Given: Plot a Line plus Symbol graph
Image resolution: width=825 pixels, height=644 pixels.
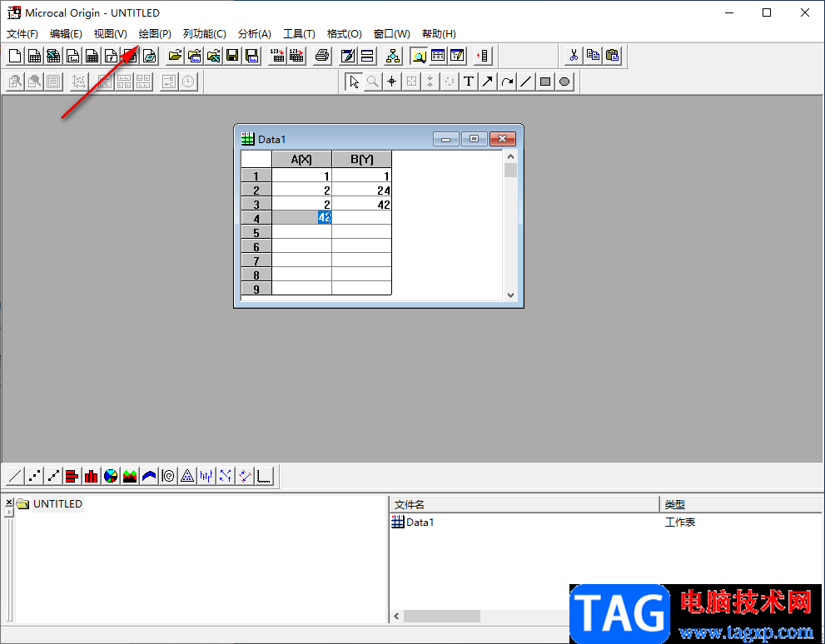Looking at the screenshot, I should click(x=53, y=476).
